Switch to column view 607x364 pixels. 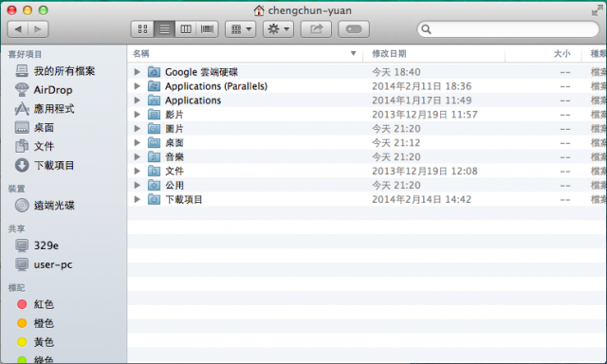(186, 29)
